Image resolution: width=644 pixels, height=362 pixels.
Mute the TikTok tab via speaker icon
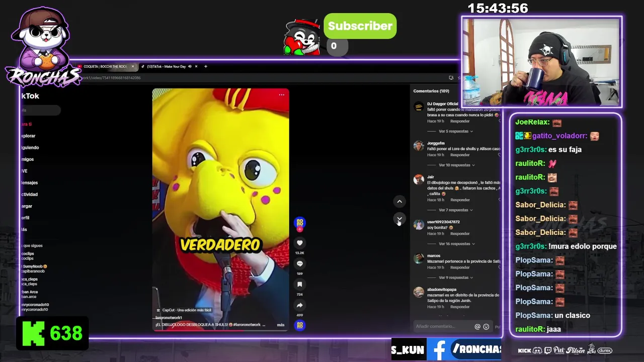click(190, 66)
